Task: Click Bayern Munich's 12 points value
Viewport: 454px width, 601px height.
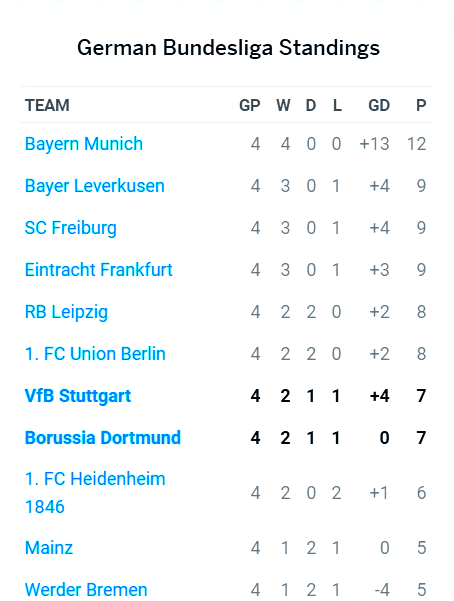Action: point(416,144)
